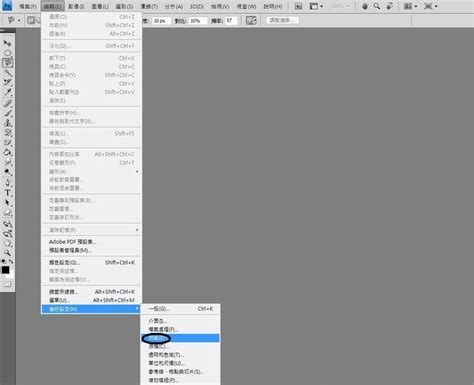Select the Brush tool
The image size is (474, 385).
(7, 113)
